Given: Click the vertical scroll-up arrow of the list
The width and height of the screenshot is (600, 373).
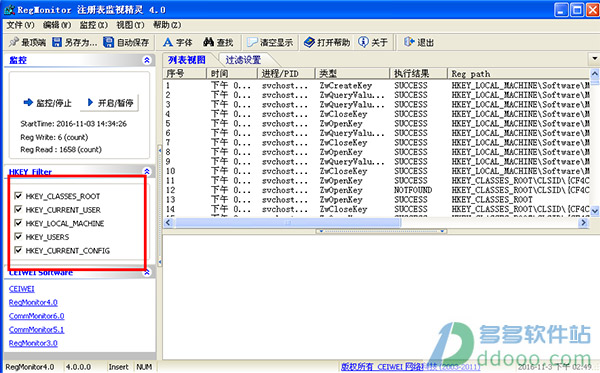Looking at the screenshot, I should point(595,73).
